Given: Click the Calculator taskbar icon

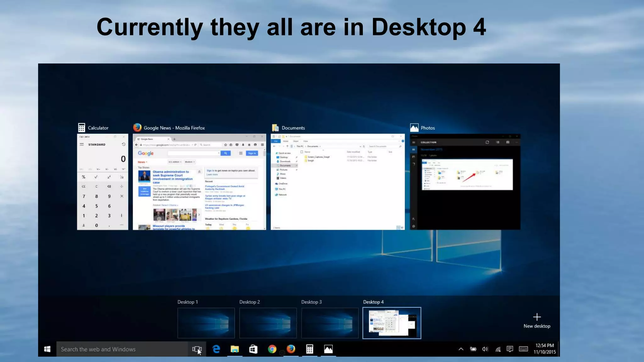Looking at the screenshot, I should [309, 349].
